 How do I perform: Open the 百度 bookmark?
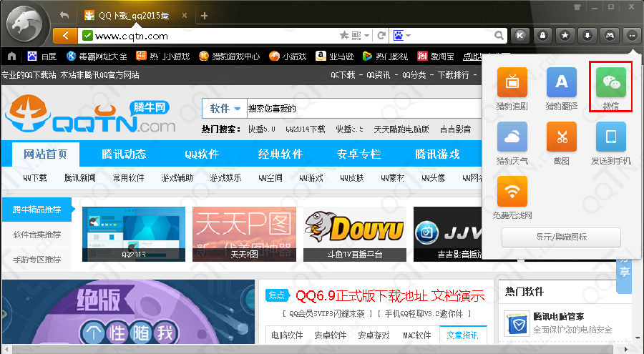click(x=42, y=56)
